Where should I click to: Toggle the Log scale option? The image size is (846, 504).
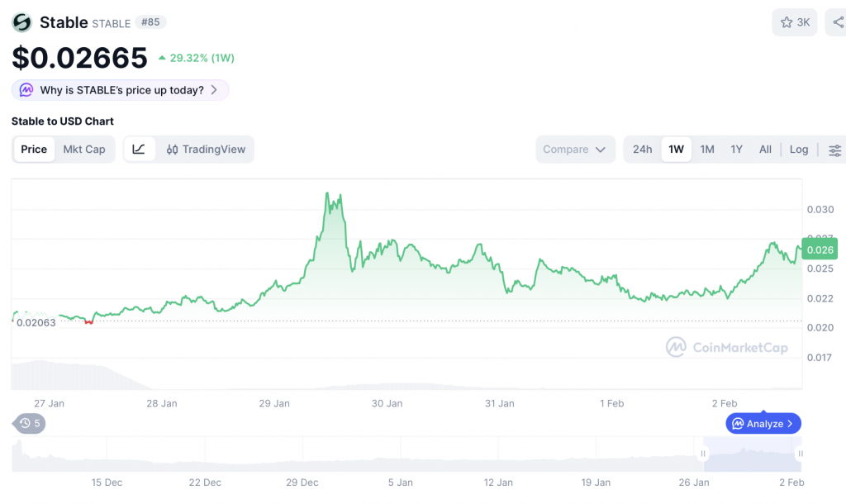[798, 150]
